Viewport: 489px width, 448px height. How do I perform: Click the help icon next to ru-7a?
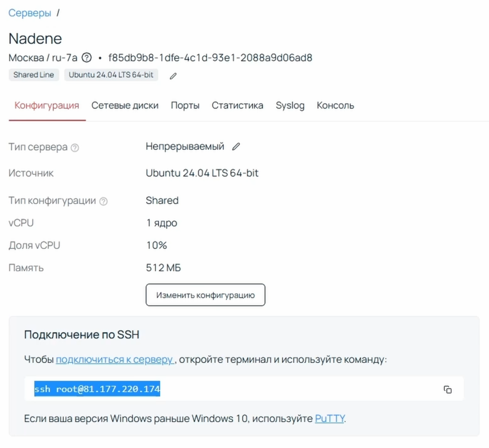[x=87, y=58]
